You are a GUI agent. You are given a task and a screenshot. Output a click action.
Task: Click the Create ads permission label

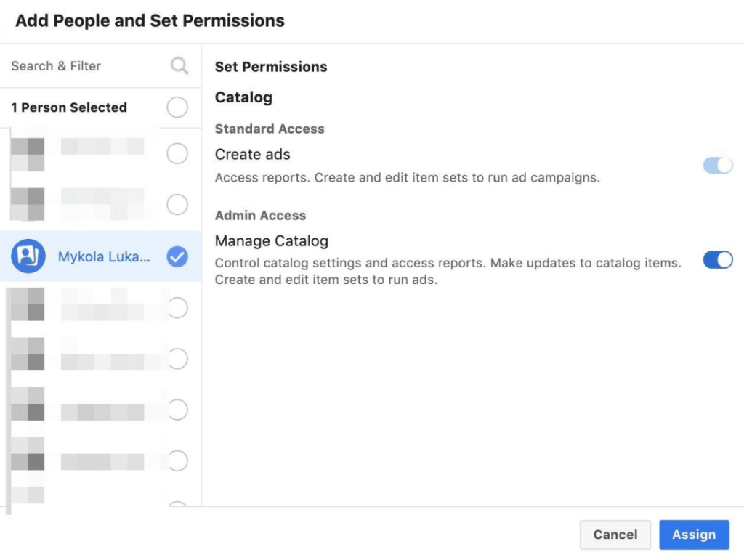click(252, 154)
